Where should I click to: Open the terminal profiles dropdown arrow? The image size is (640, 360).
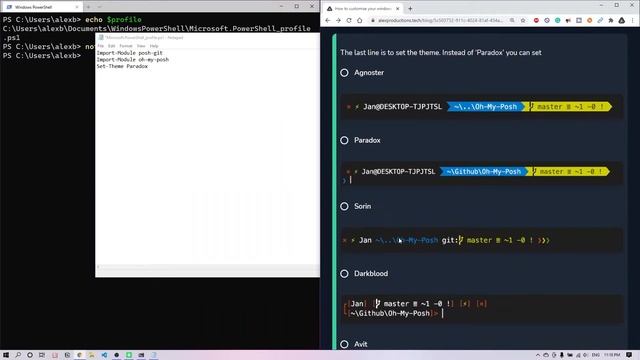pyautogui.click(x=99, y=7)
